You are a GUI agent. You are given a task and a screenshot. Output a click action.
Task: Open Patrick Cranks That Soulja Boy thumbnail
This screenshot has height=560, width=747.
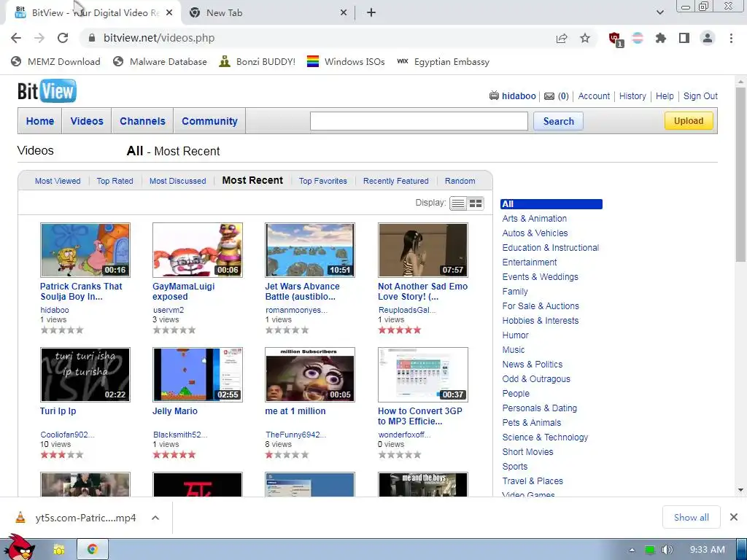pos(85,250)
